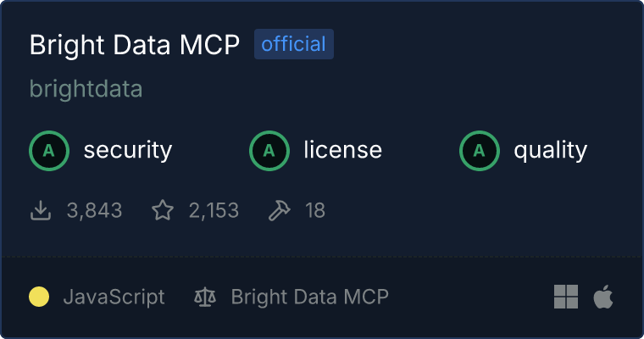644x339 pixels.
Task: Click the security label text
Action: tap(127, 151)
